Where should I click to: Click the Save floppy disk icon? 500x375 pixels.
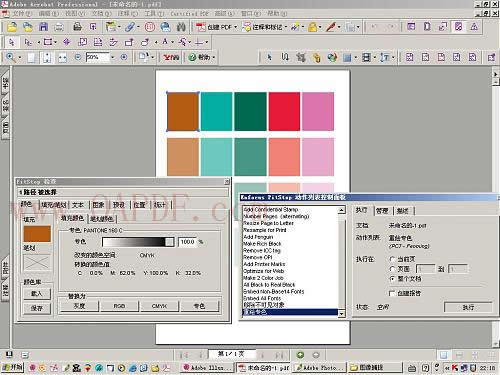[x=44, y=27]
